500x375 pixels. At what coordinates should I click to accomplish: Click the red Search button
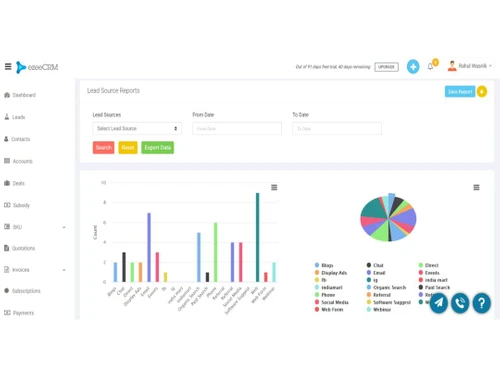103,147
